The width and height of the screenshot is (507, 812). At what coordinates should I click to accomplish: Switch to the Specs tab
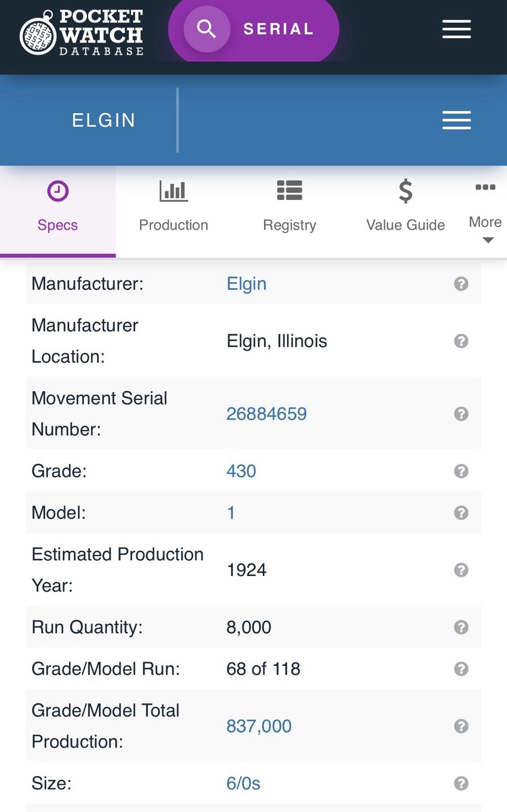tap(58, 211)
